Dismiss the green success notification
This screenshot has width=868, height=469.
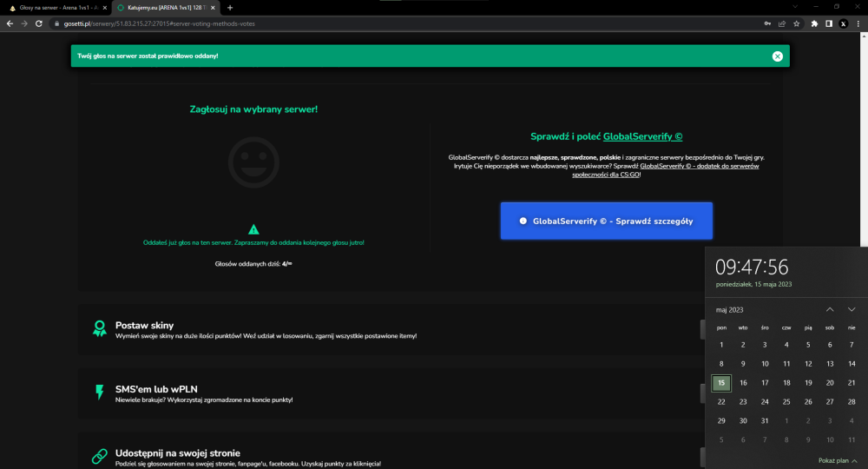tap(777, 56)
